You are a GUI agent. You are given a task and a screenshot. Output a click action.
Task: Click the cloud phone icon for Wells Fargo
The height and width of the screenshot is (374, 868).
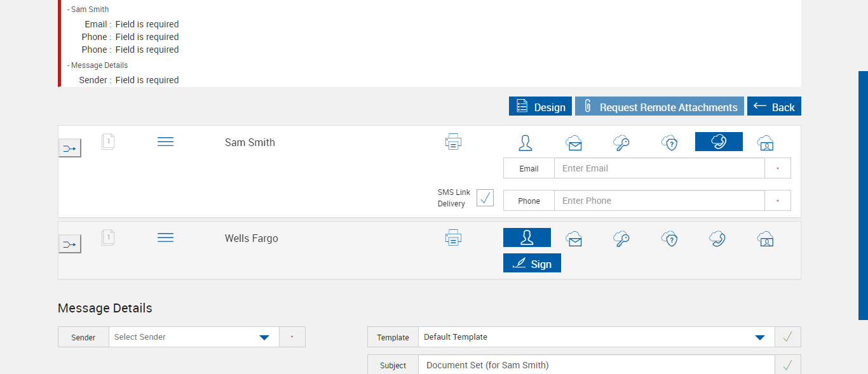pyautogui.click(x=718, y=239)
